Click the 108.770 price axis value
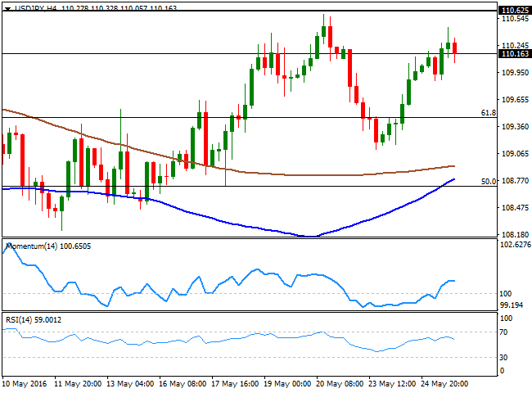 (x=515, y=181)
